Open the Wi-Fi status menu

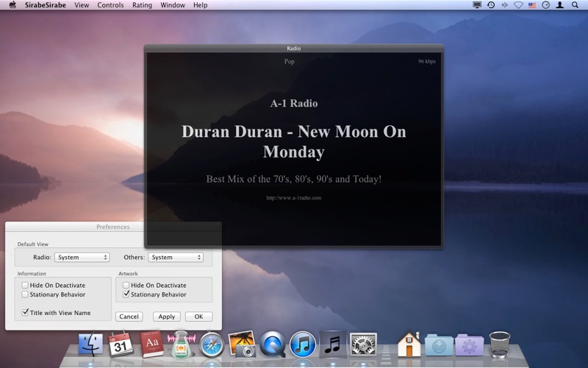click(518, 5)
